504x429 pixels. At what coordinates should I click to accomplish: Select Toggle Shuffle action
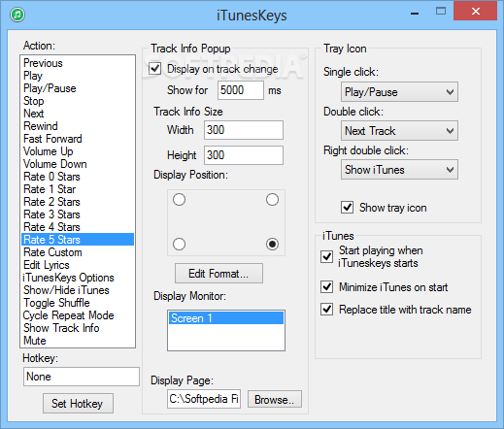click(x=78, y=303)
